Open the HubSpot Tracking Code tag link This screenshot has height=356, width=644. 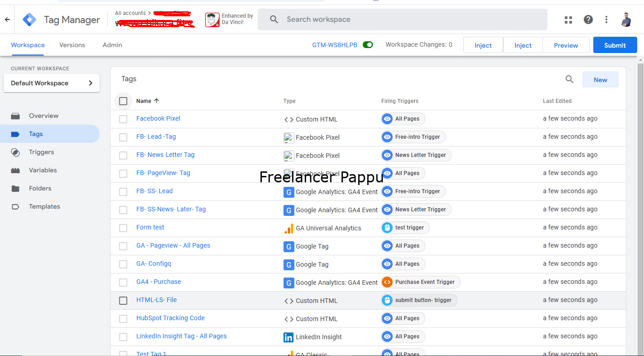point(170,318)
